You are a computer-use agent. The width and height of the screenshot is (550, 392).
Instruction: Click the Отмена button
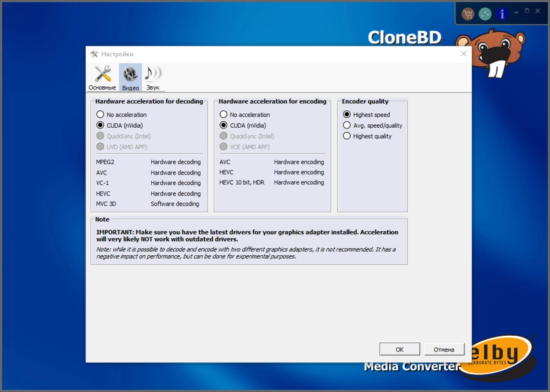[444, 349]
